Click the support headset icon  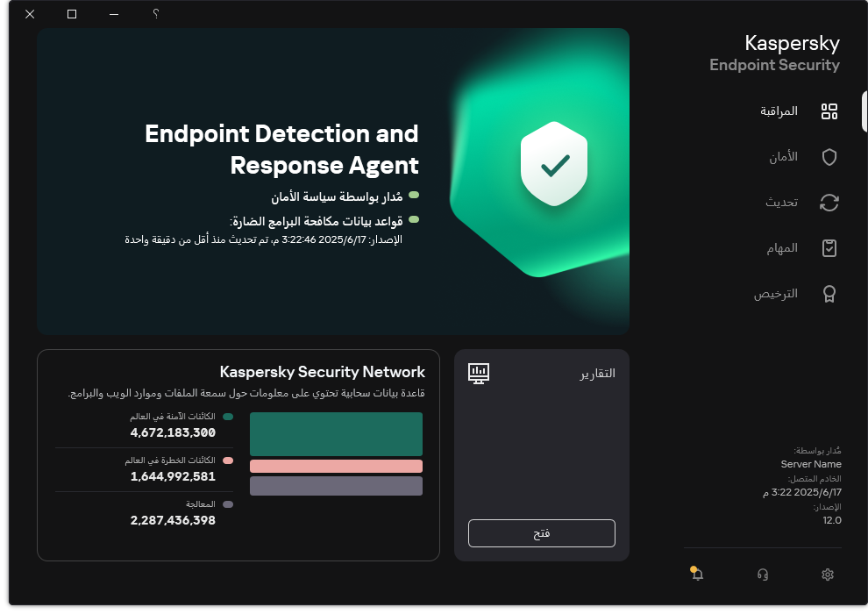point(762,574)
